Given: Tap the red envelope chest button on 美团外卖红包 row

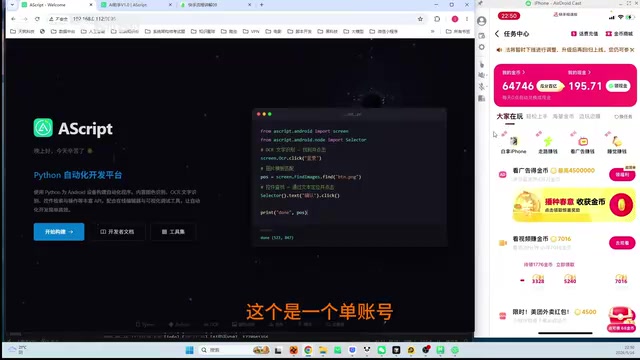Looking at the screenshot, I should pyautogui.click(x=621, y=319).
